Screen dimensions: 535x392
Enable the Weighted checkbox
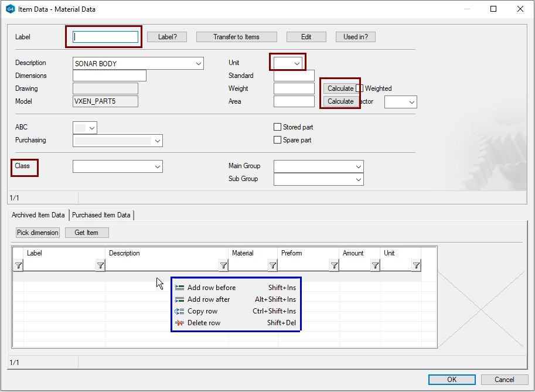click(x=360, y=88)
